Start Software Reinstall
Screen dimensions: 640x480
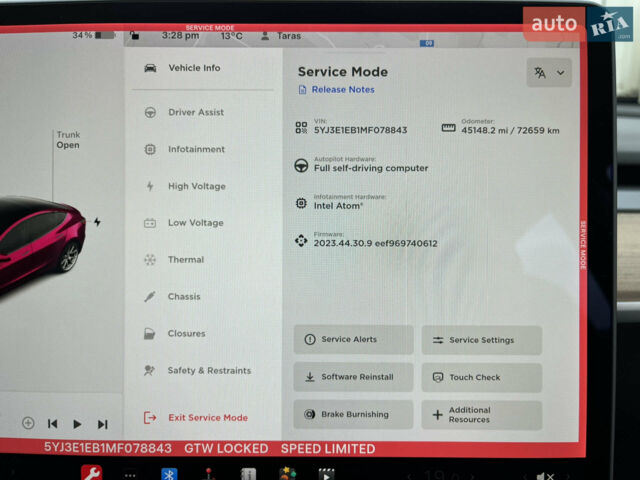[x=353, y=377]
